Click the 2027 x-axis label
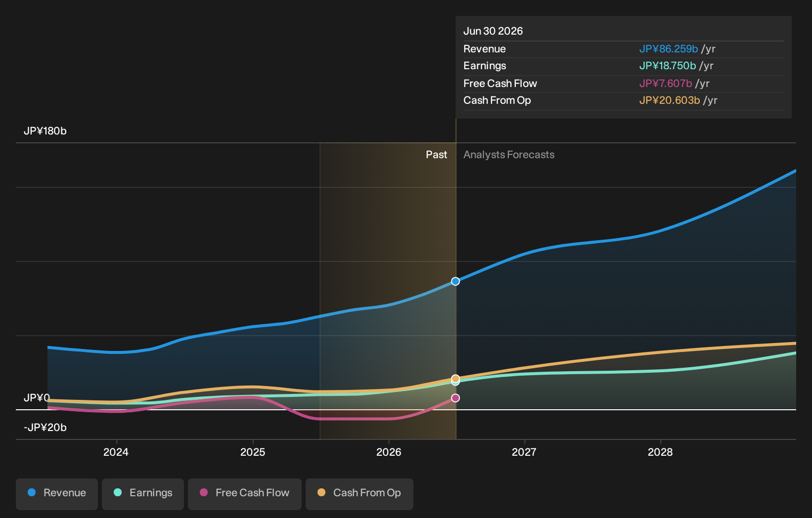Screen dimensions: 812x518 click(524, 452)
